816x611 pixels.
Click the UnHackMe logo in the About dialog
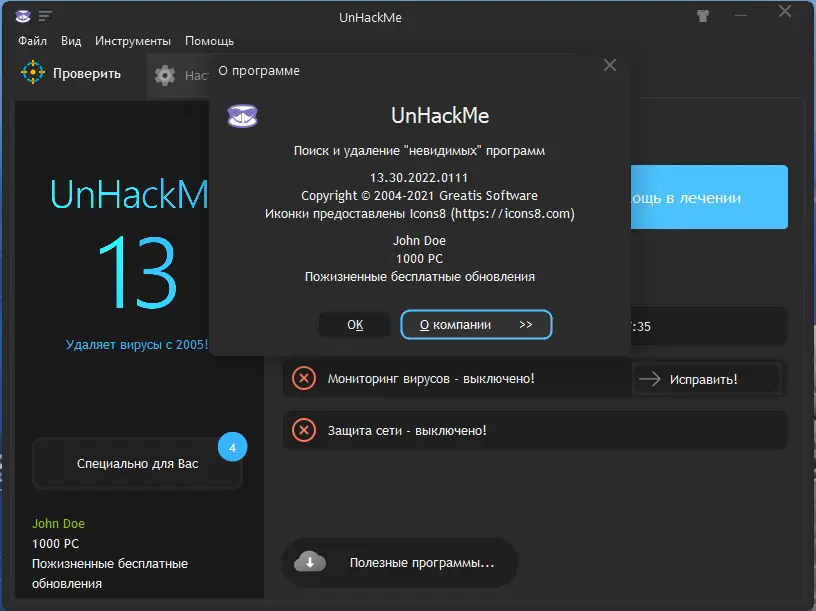pyautogui.click(x=243, y=116)
